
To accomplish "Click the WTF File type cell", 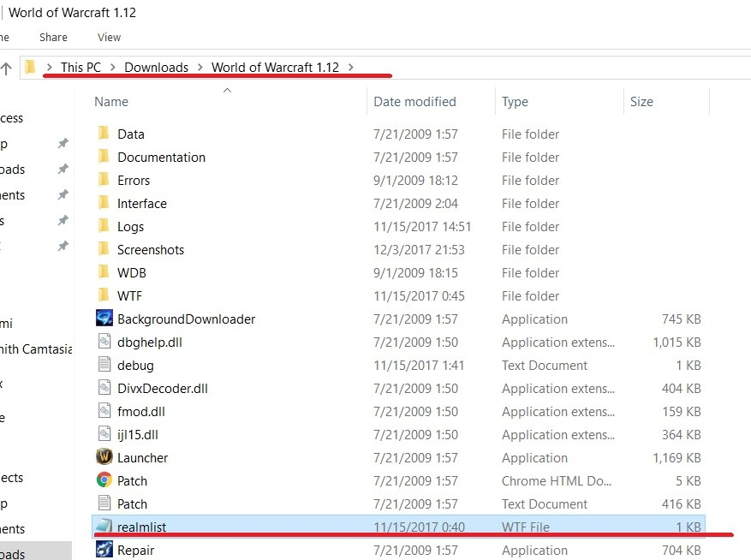I will pos(526,527).
